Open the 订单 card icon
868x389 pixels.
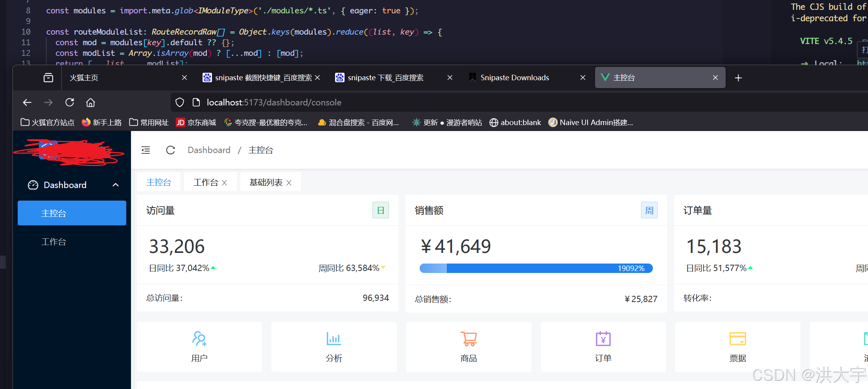pos(603,339)
